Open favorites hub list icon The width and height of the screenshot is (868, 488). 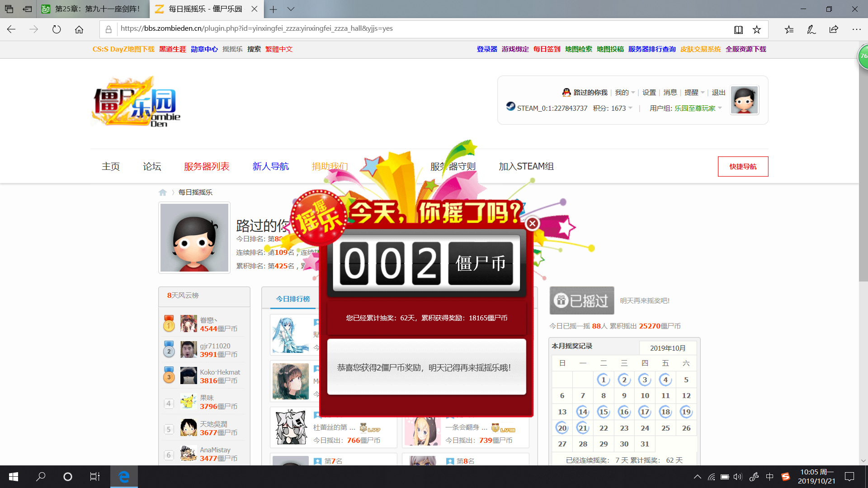789,29
